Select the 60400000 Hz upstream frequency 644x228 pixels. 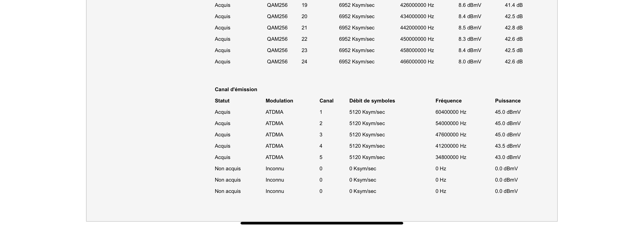pos(451,112)
